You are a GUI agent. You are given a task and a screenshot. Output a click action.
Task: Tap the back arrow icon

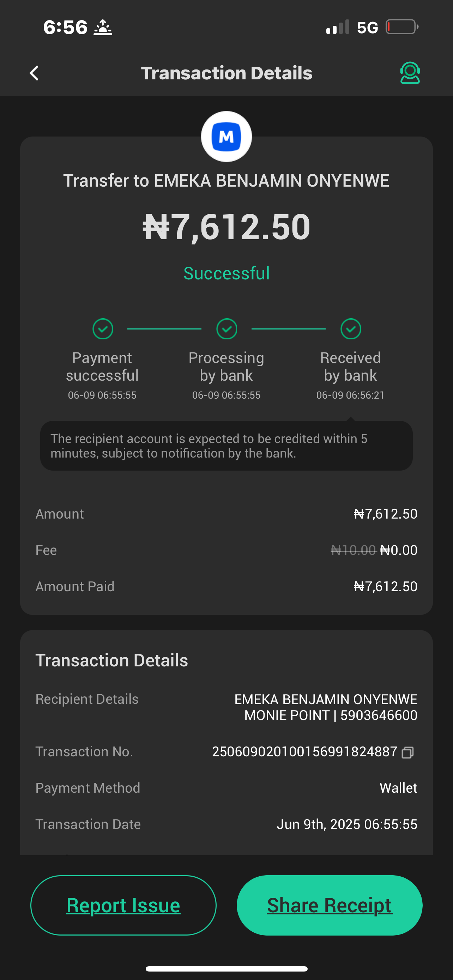tap(34, 73)
